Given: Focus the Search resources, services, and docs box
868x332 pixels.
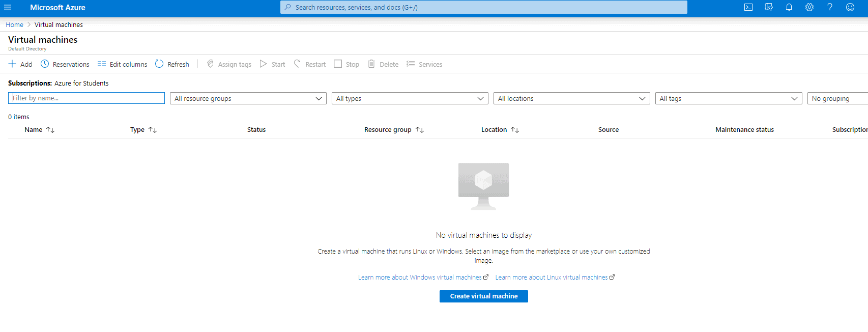Looking at the screenshot, I should point(484,7).
